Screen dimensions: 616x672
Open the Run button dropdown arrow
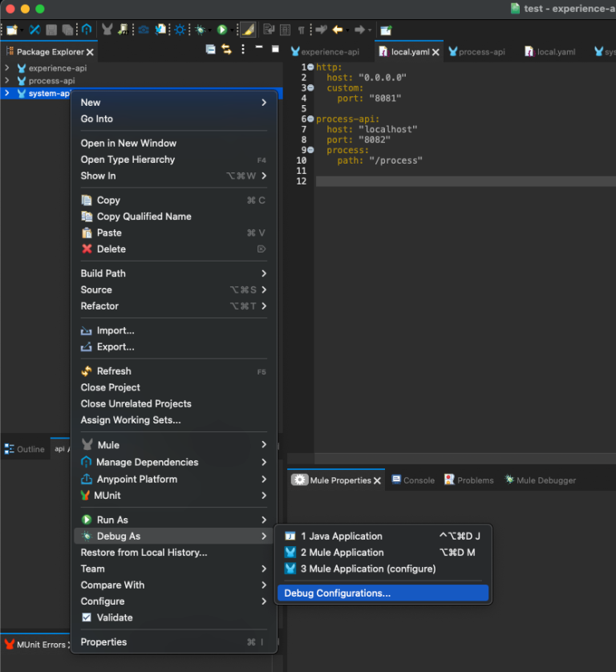coord(233,30)
